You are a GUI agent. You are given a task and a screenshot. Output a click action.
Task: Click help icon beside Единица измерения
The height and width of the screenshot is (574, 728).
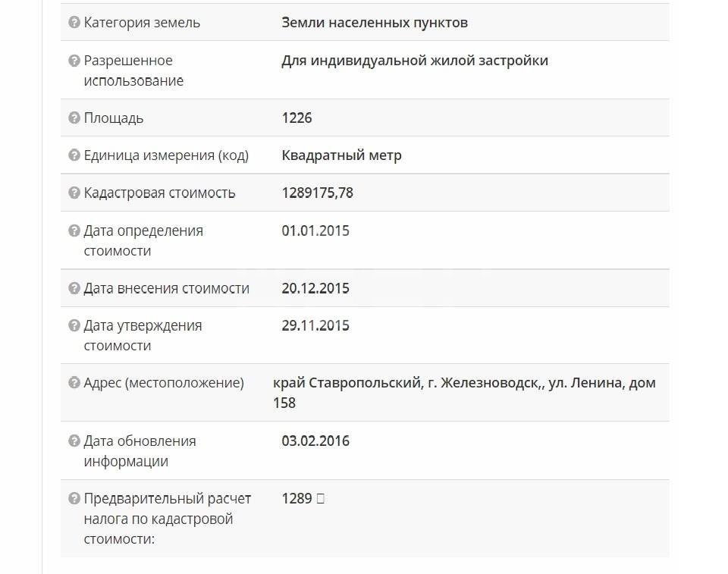(x=74, y=155)
